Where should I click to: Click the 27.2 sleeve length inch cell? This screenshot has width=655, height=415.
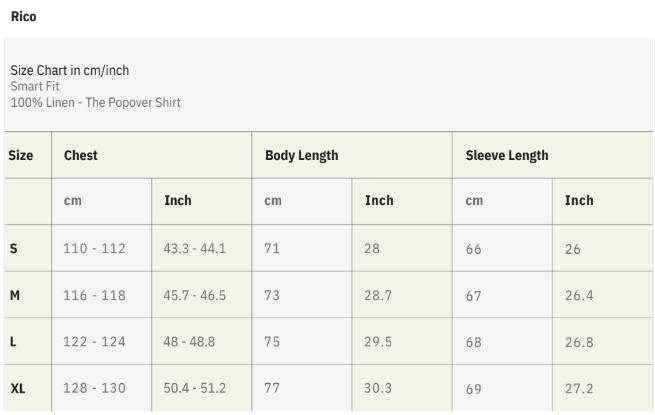tap(579, 388)
